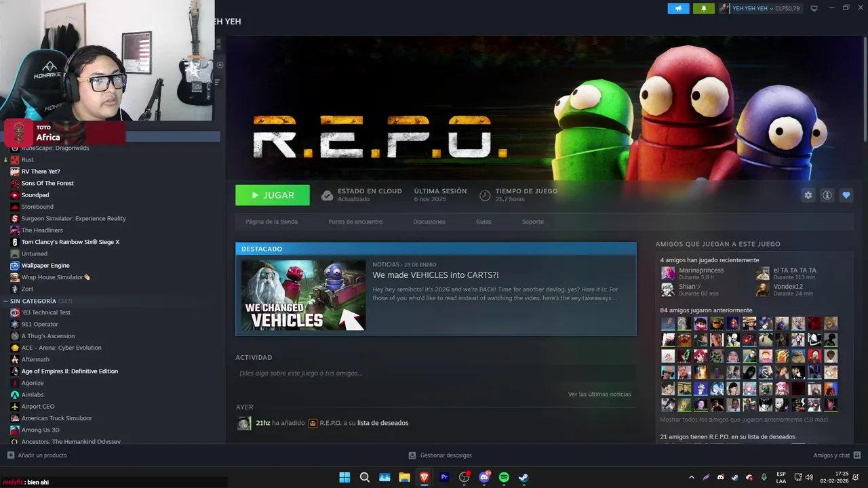Image resolution: width=868 pixels, height=488 pixels.
Task: Open Brave browser from the taskbar
Action: point(425,477)
